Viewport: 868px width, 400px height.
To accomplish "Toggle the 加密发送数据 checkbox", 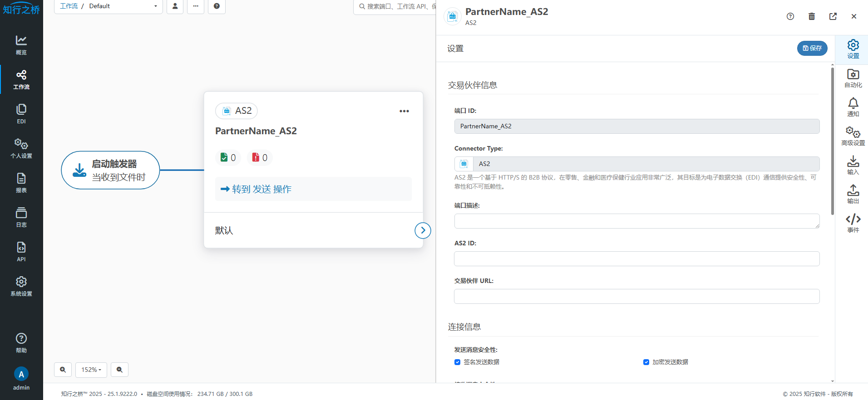I will click(646, 362).
